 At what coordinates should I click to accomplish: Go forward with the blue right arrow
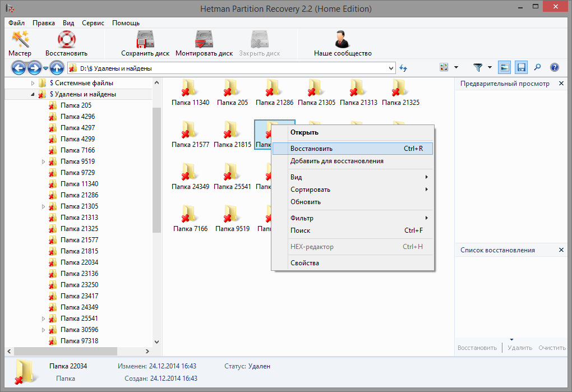pyautogui.click(x=34, y=68)
